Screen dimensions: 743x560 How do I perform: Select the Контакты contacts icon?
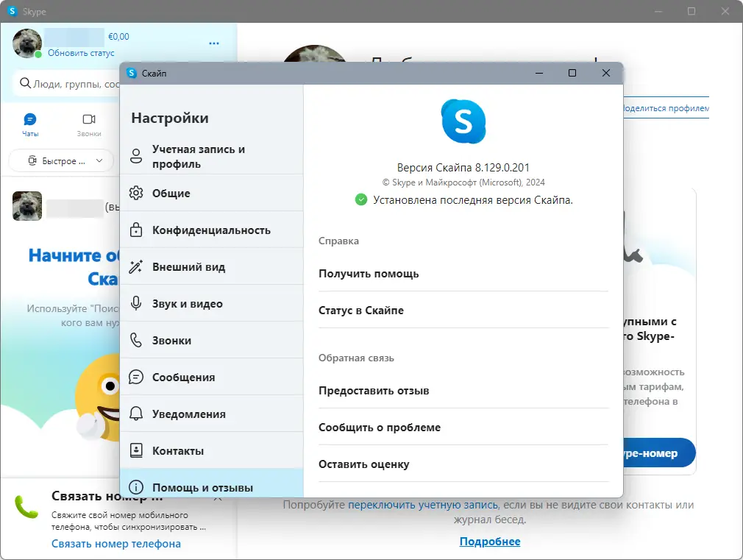coord(136,450)
